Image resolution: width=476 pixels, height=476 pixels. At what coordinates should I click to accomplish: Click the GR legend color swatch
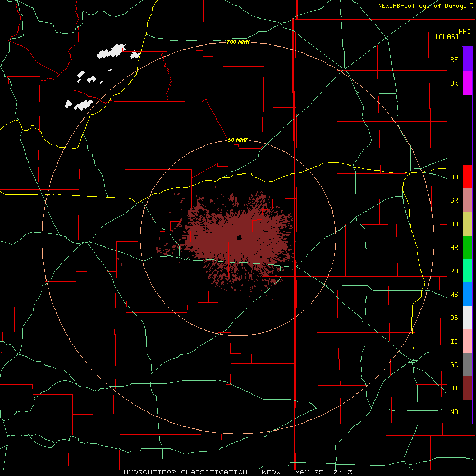[467, 200]
